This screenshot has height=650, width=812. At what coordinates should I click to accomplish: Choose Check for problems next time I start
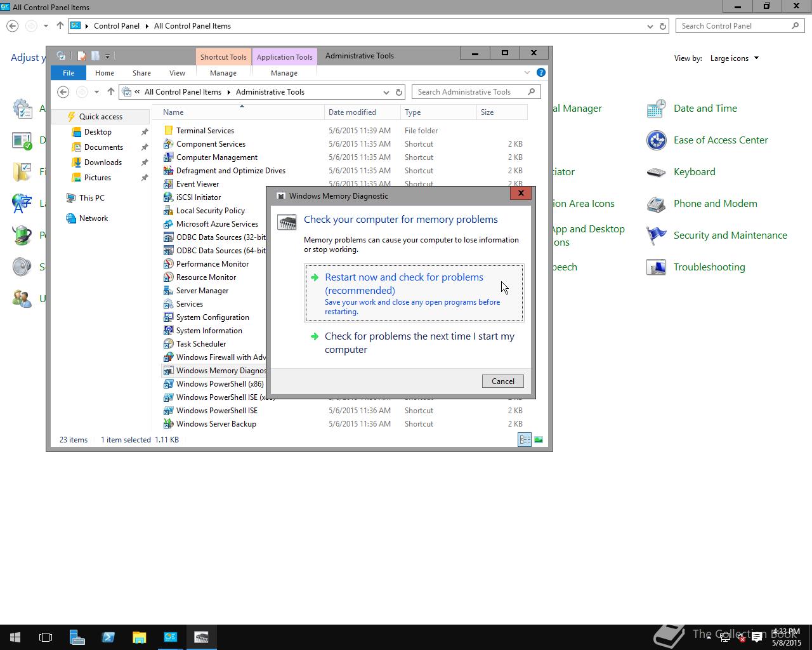point(414,343)
